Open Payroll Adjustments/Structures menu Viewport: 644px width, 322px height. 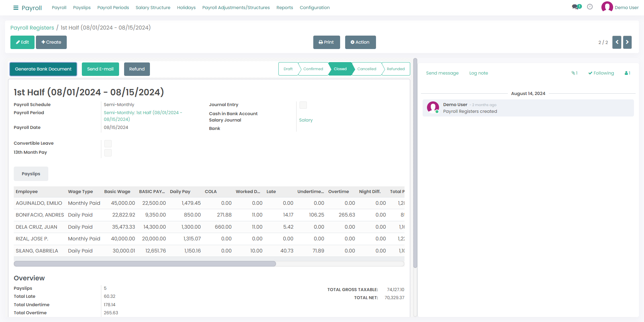[x=236, y=7]
